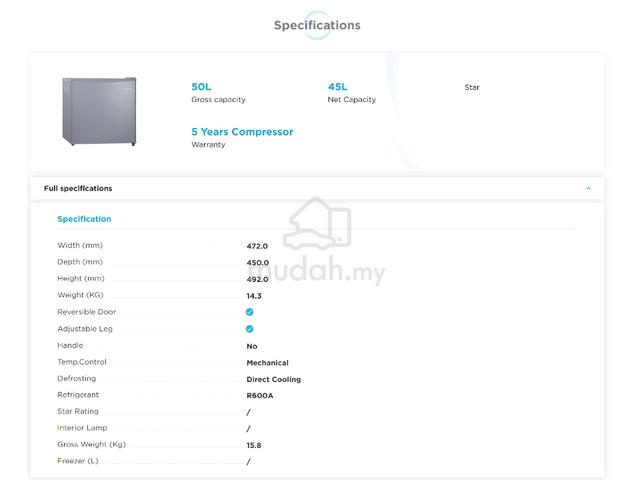
Task: Click the Handle label
Action: coord(70,346)
